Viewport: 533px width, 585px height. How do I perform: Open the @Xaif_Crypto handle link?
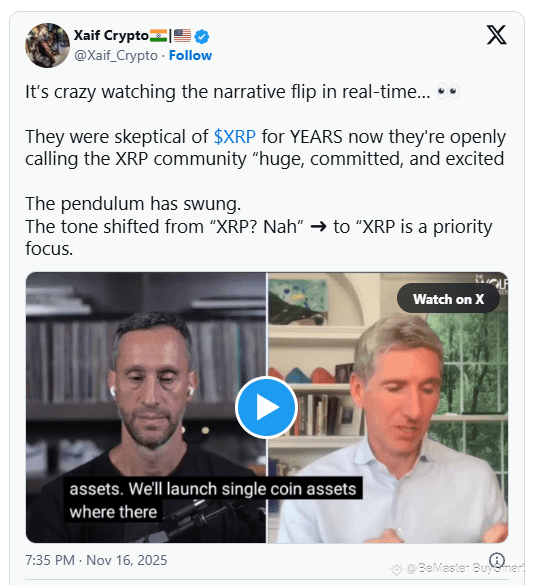point(116,55)
